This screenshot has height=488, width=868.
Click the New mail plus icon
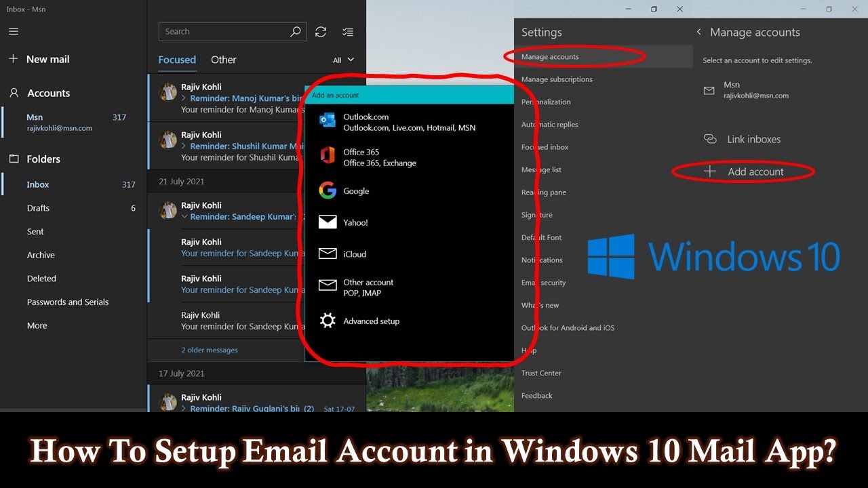click(x=13, y=59)
